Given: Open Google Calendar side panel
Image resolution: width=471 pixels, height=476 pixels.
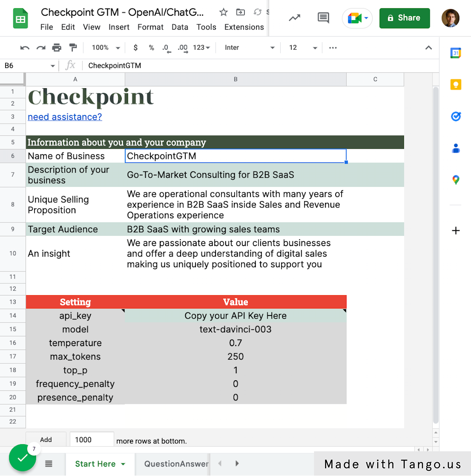Looking at the screenshot, I should pos(456,53).
